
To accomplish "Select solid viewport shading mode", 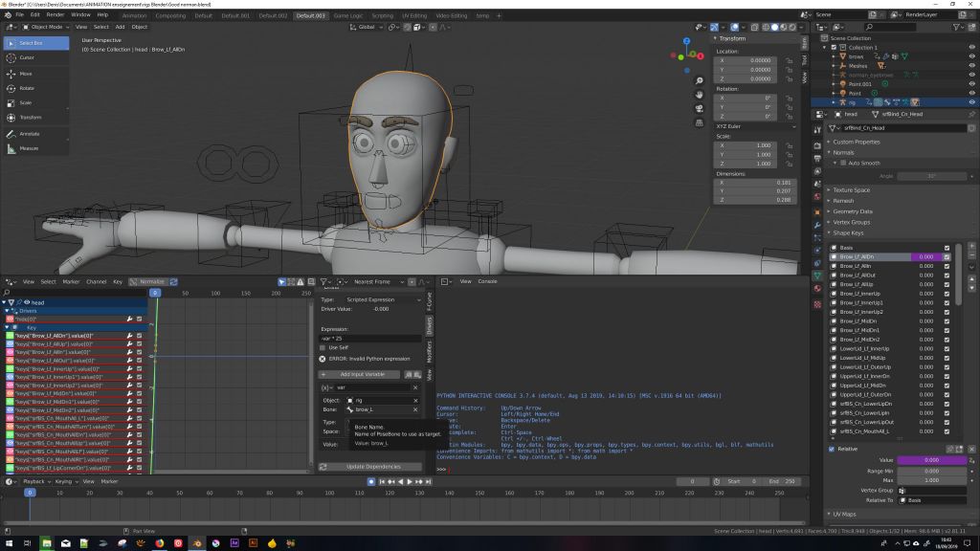I will (774, 28).
